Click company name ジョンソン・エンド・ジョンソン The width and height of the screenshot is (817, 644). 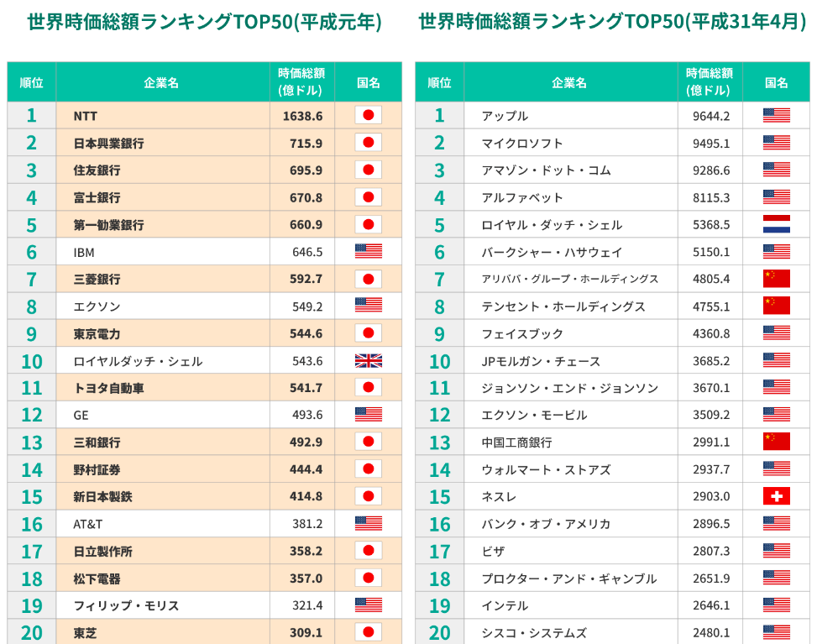[570, 388]
